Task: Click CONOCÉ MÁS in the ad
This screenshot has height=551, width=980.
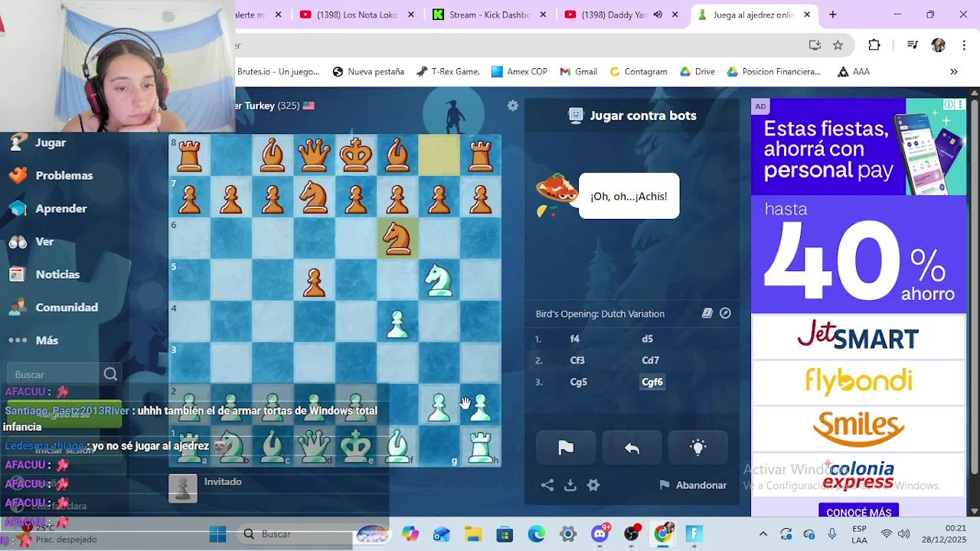Action: point(858,512)
